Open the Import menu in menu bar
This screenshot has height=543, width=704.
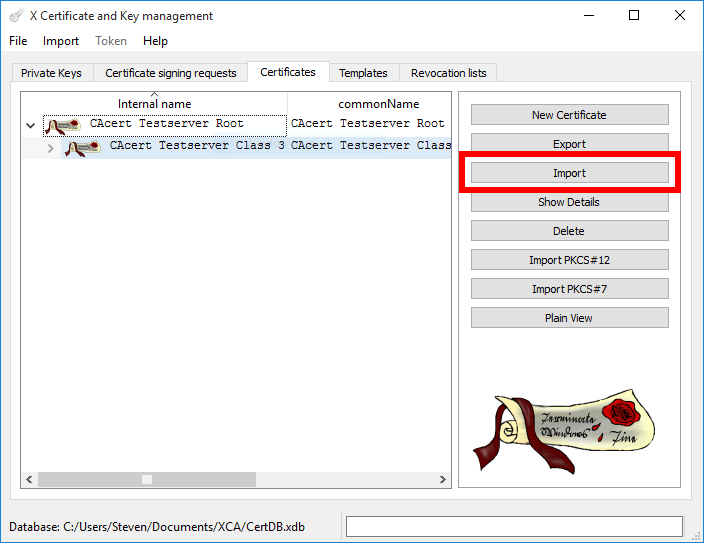[x=61, y=41]
